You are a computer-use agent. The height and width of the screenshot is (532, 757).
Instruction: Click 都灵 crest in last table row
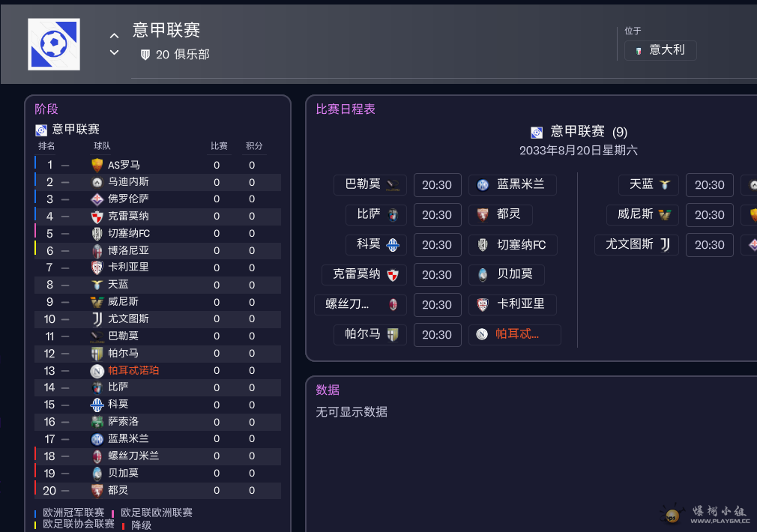(97, 490)
